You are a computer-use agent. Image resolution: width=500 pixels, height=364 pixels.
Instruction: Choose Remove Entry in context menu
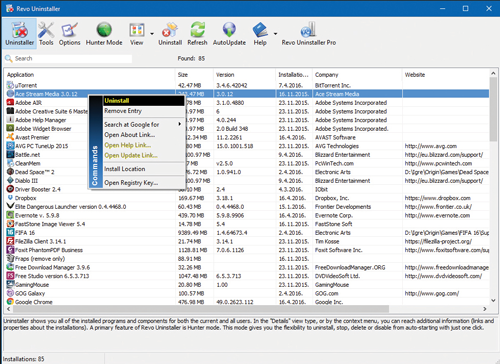tap(143, 111)
